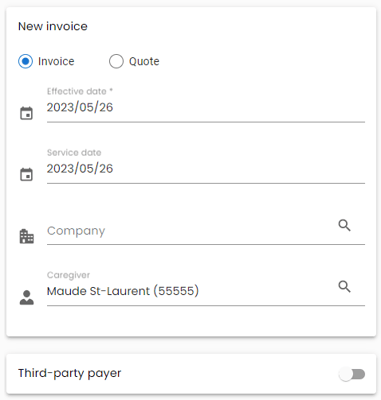This screenshot has width=381, height=400.
Task: Click the Quote option label text
Action: (x=144, y=62)
